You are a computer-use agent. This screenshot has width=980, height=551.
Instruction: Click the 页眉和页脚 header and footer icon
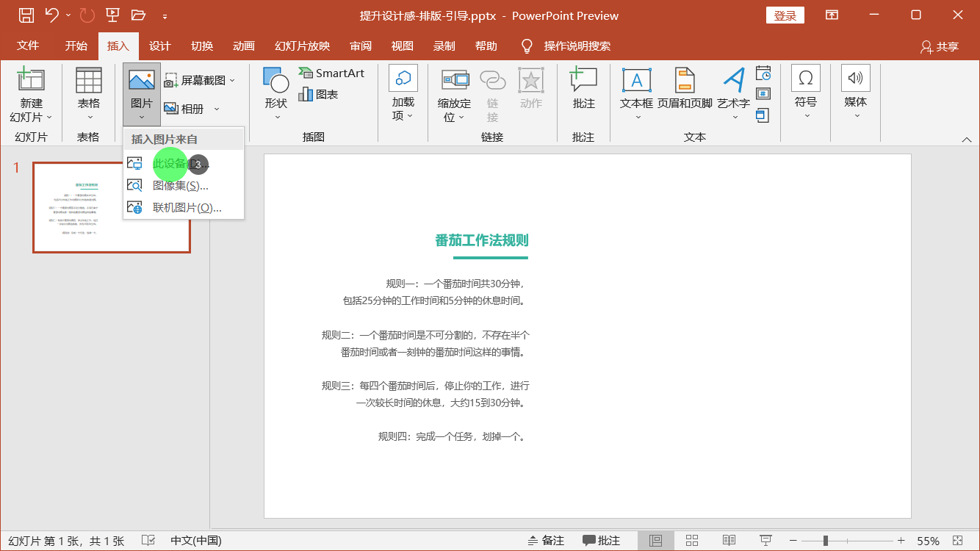tap(685, 80)
